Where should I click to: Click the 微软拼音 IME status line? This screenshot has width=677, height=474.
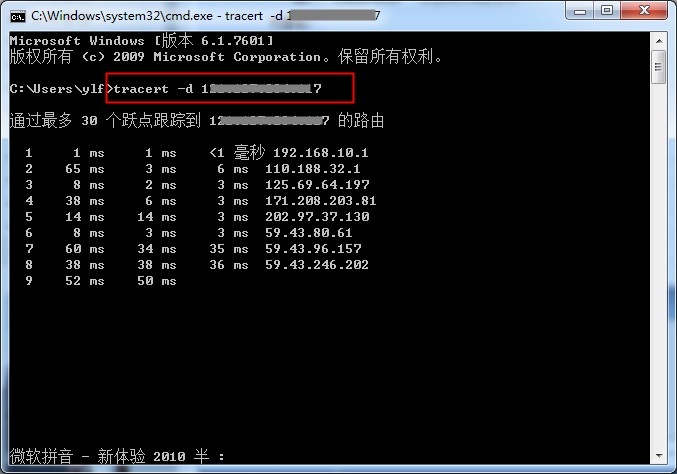point(117,456)
